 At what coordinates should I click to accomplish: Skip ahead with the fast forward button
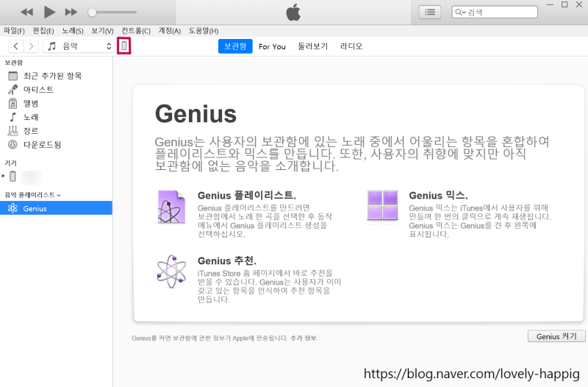click(71, 13)
